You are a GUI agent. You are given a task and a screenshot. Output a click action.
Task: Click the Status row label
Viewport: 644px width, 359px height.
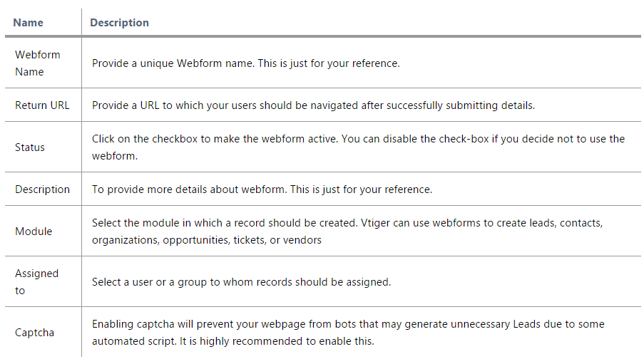tap(29, 147)
